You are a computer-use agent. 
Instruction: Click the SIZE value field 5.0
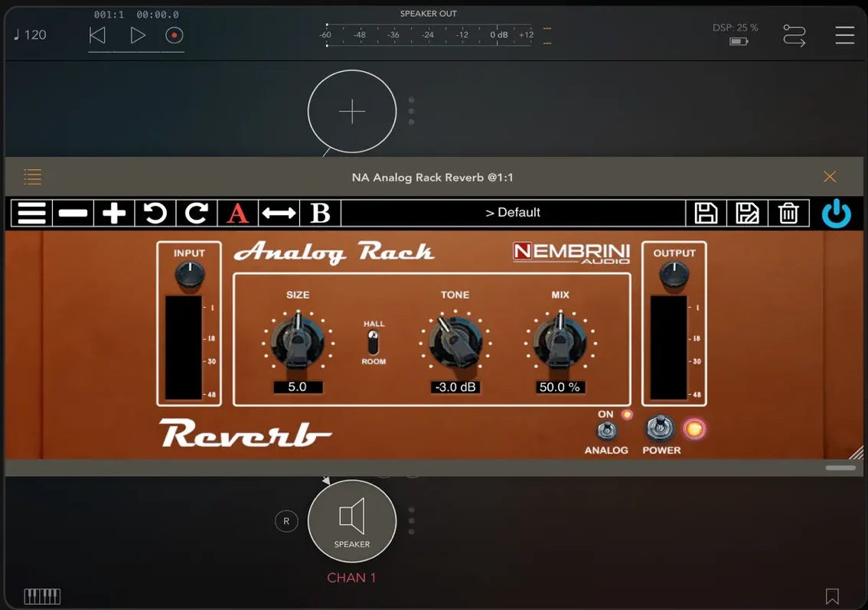298,387
